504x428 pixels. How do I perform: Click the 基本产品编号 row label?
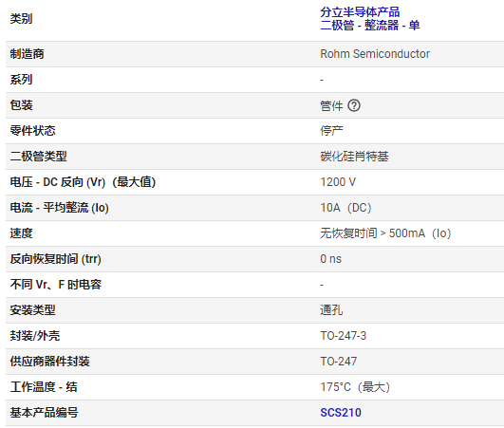point(44,413)
